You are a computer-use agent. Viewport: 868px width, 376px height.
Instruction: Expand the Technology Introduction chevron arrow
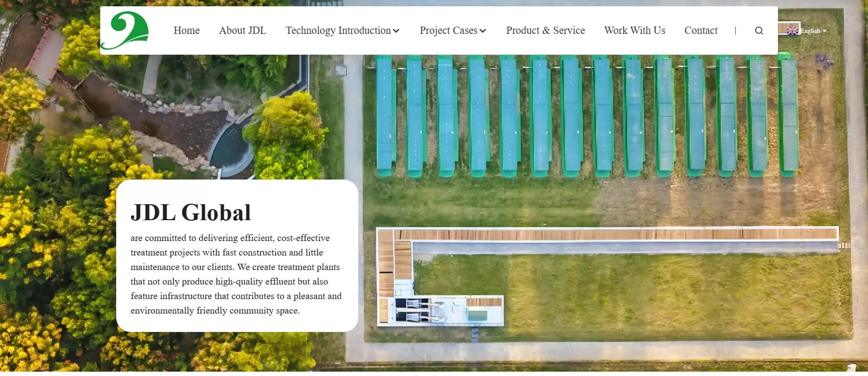coord(396,31)
